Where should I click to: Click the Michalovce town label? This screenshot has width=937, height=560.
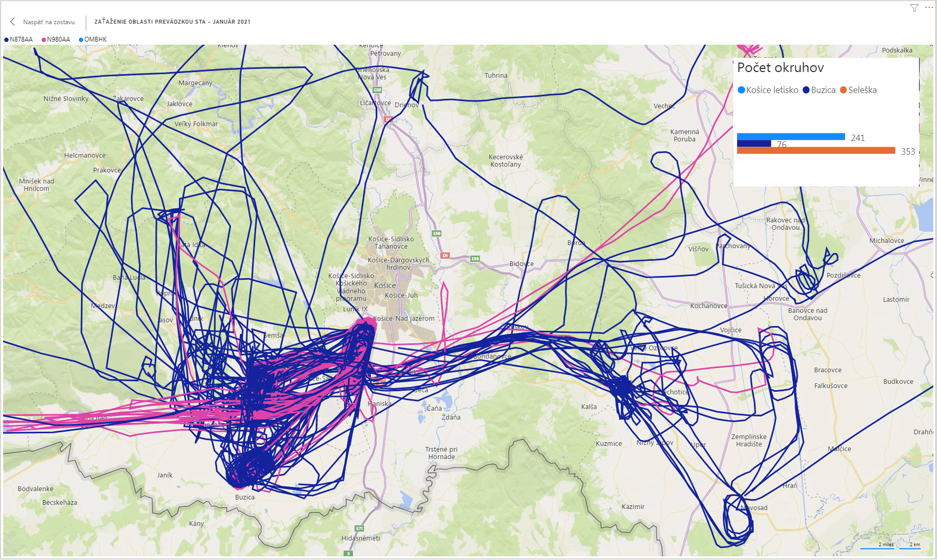pyautogui.click(x=886, y=241)
